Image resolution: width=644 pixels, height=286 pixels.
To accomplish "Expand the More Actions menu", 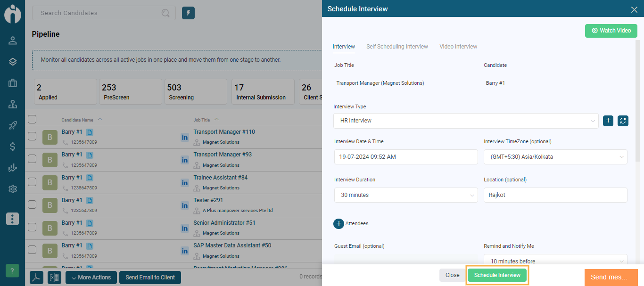I will (x=91, y=278).
